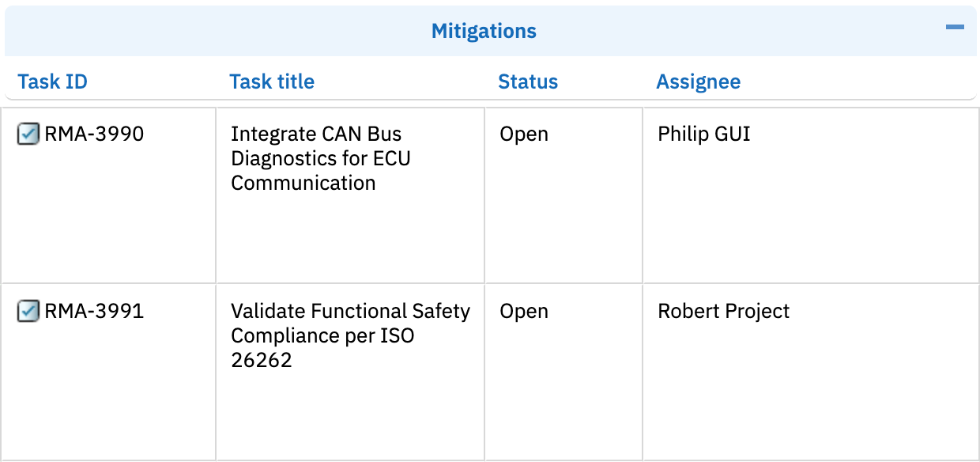Select Validate Functional Safety Compliance task title

click(350, 335)
